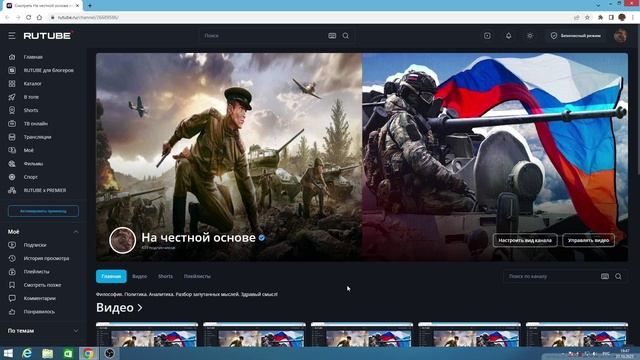Open the last video thumbnail on the right
This screenshot has height=360, width=640.
[577, 334]
